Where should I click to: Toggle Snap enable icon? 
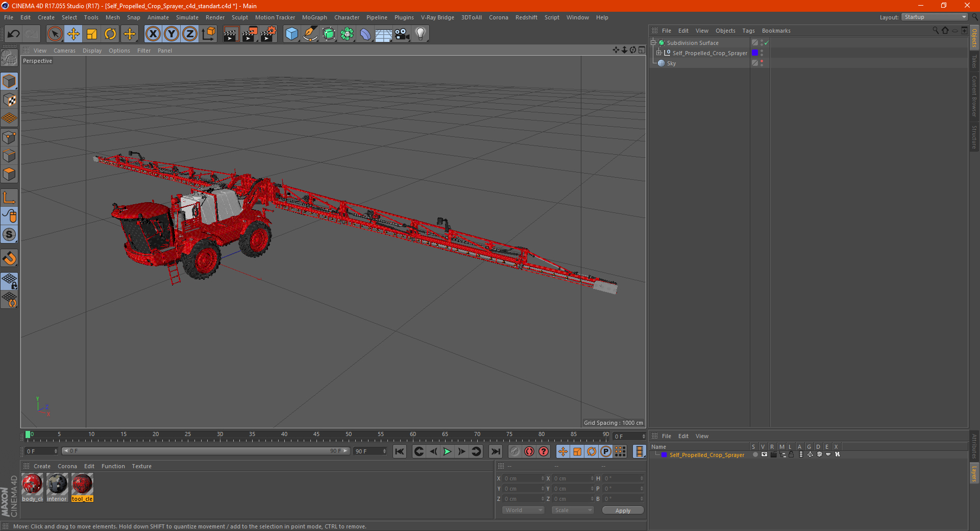[9, 235]
